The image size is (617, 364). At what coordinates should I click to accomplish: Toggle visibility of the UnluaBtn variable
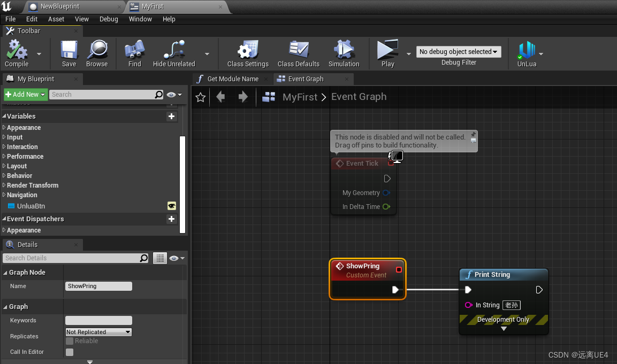[171, 206]
